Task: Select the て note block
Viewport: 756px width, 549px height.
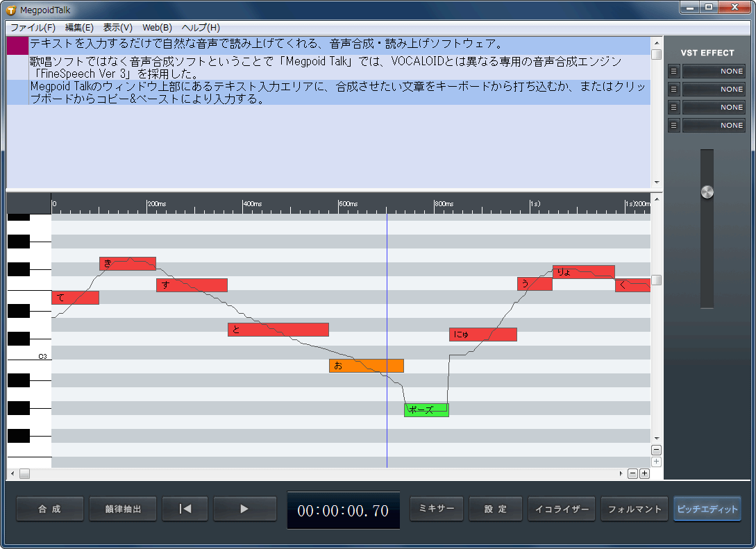Action: click(x=75, y=298)
